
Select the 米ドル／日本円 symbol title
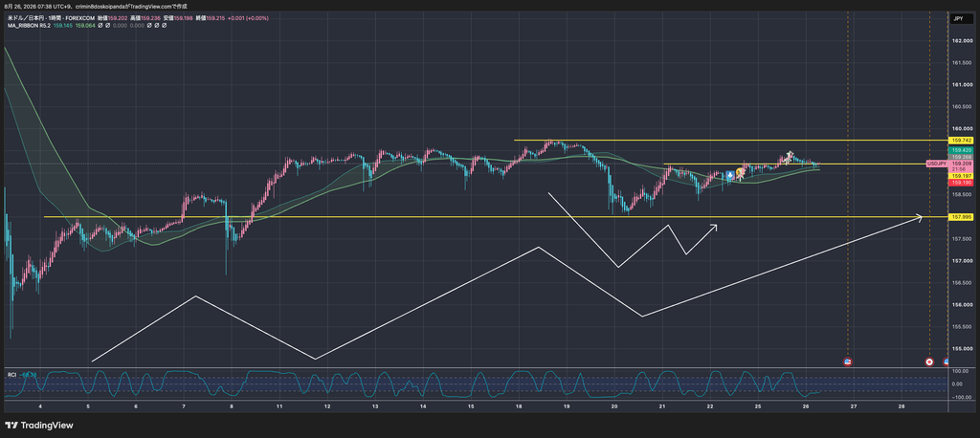26,18
